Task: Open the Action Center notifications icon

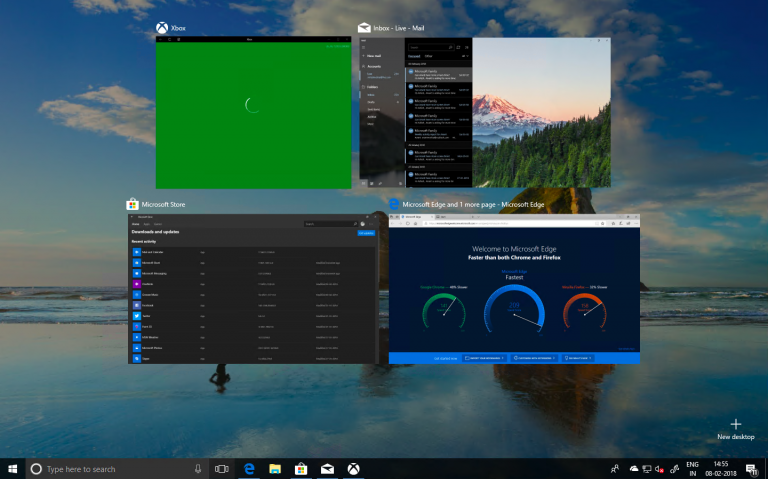Action: click(x=751, y=468)
